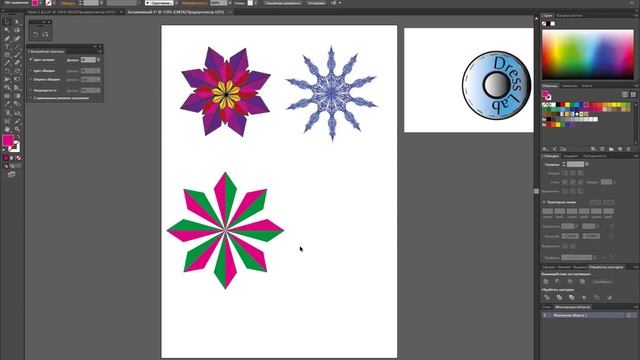The width and height of the screenshot is (640, 360).
Task: Enable Opacity checkbox in Magic Wand panel
Action: 31,90
